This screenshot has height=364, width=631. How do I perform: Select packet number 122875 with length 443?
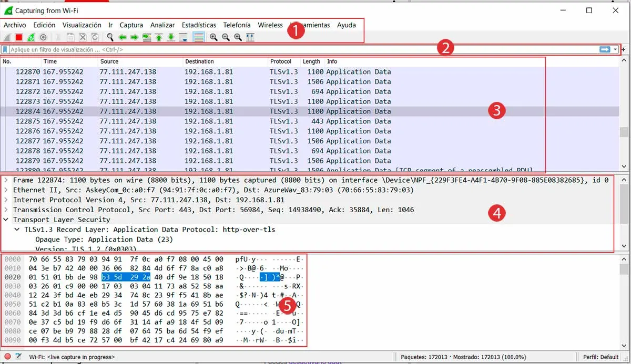tap(310, 121)
